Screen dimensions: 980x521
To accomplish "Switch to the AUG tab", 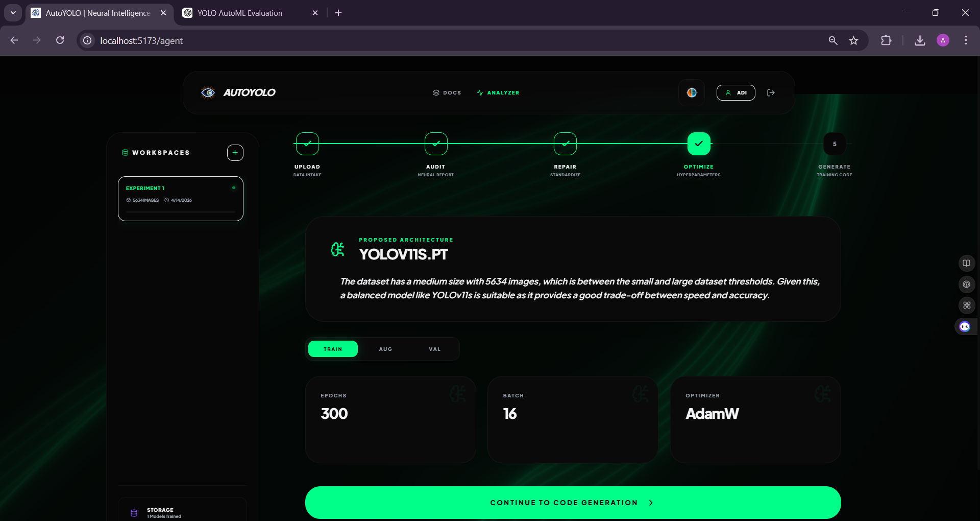I will click(x=385, y=349).
